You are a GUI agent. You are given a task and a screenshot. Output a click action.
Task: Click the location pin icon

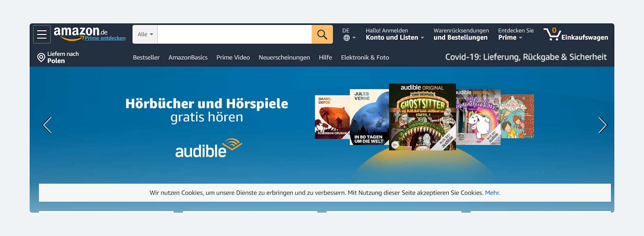pos(41,58)
